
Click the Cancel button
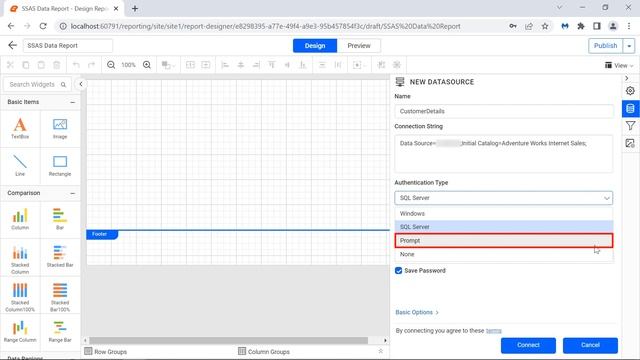click(590, 345)
